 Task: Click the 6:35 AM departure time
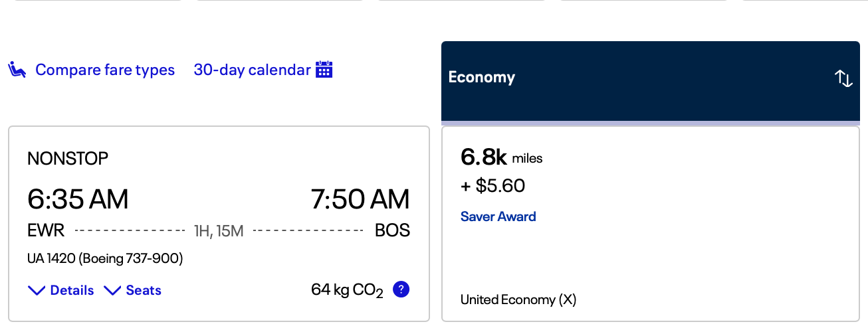(x=78, y=199)
